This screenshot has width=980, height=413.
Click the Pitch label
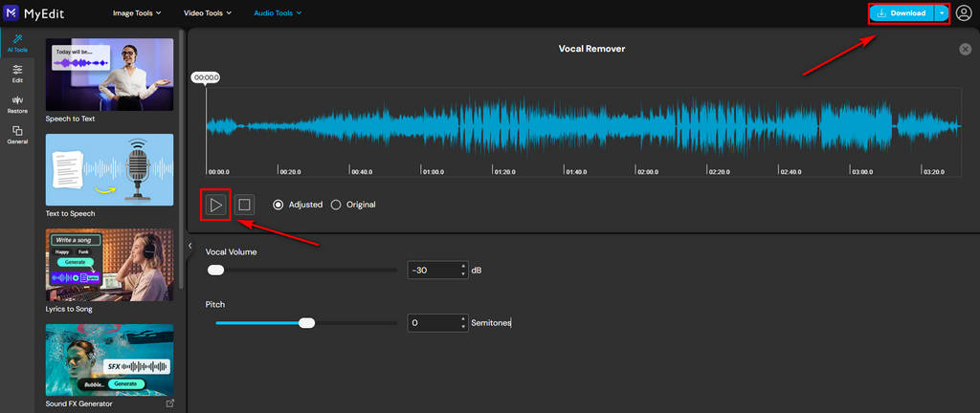point(215,304)
